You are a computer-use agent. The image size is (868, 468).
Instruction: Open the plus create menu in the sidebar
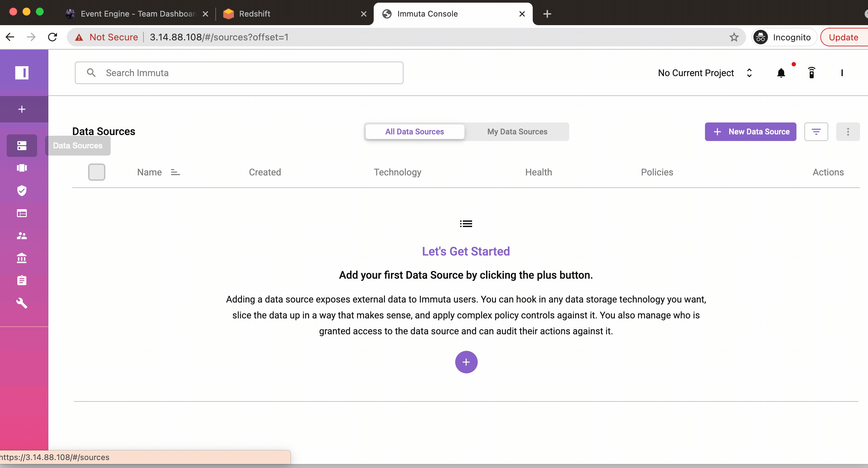[22, 109]
